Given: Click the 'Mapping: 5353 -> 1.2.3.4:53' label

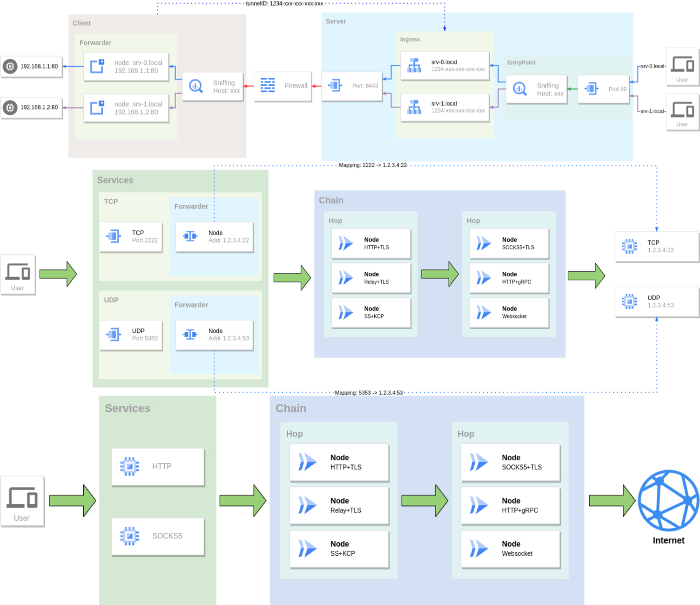Looking at the screenshot, I should click(x=369, y=393).
